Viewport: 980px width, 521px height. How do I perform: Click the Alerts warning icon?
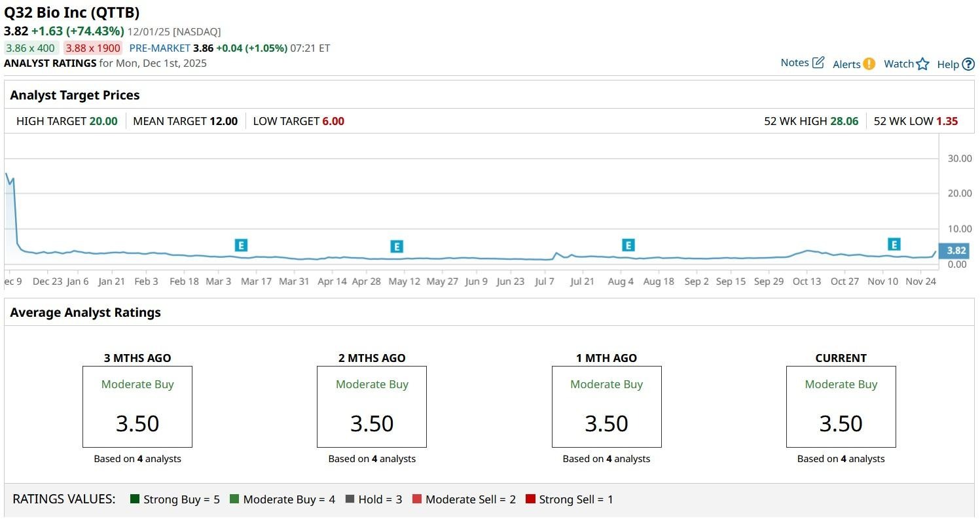(869, 64)
